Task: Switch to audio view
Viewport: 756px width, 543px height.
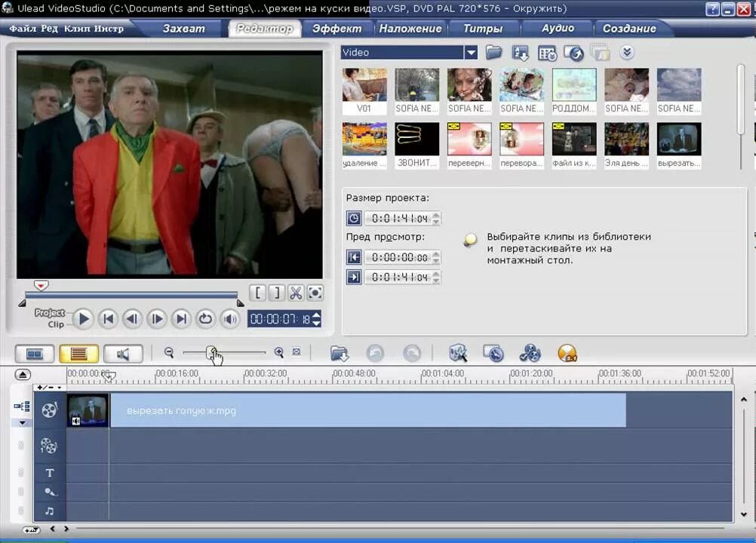Action: pos(123,354)
